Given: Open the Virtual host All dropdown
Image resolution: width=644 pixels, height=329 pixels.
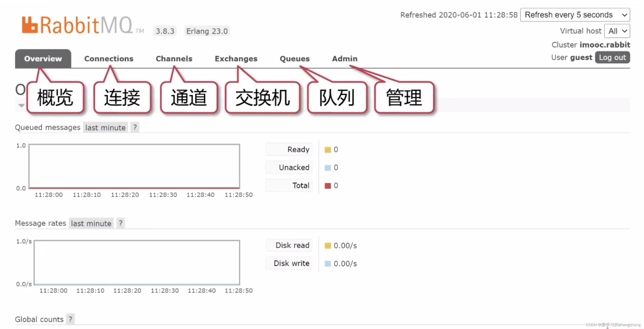Looking at the screenshot, I should point(617,31).
